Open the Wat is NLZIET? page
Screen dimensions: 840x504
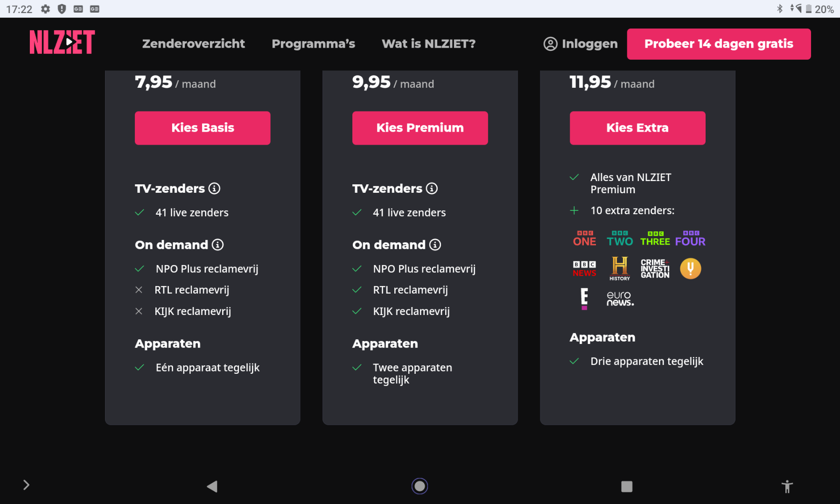coord(428,44)
